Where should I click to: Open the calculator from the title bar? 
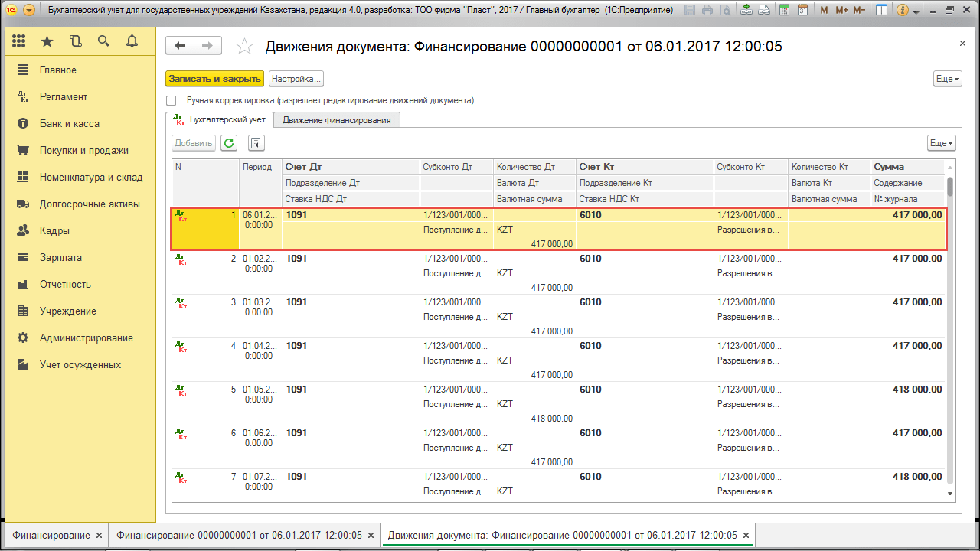(x=785, y=10)
